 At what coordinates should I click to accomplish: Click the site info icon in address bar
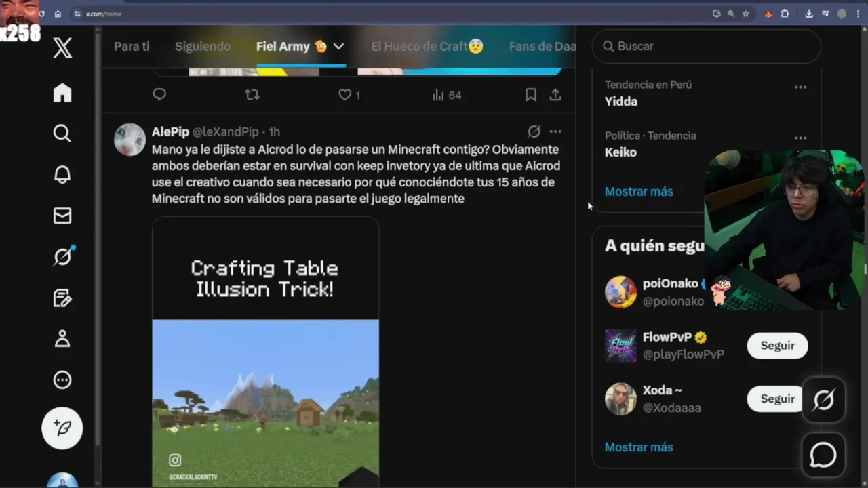pos(77,14)
